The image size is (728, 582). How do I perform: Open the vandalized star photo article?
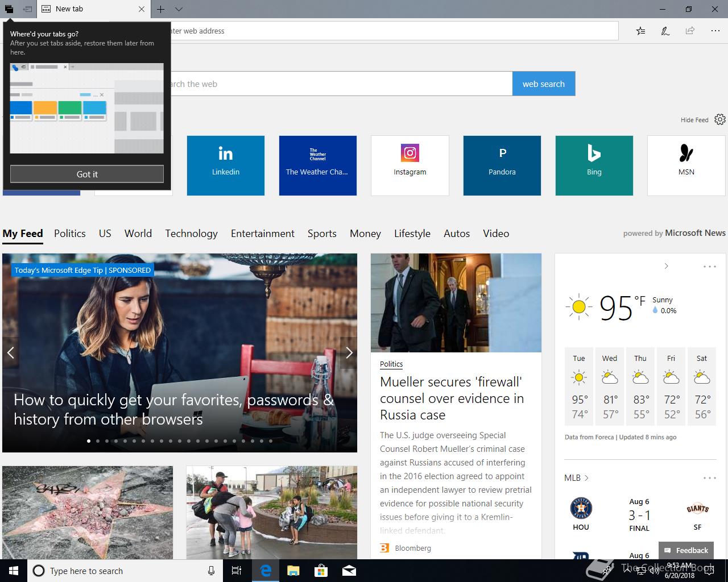tap(88, 513)
